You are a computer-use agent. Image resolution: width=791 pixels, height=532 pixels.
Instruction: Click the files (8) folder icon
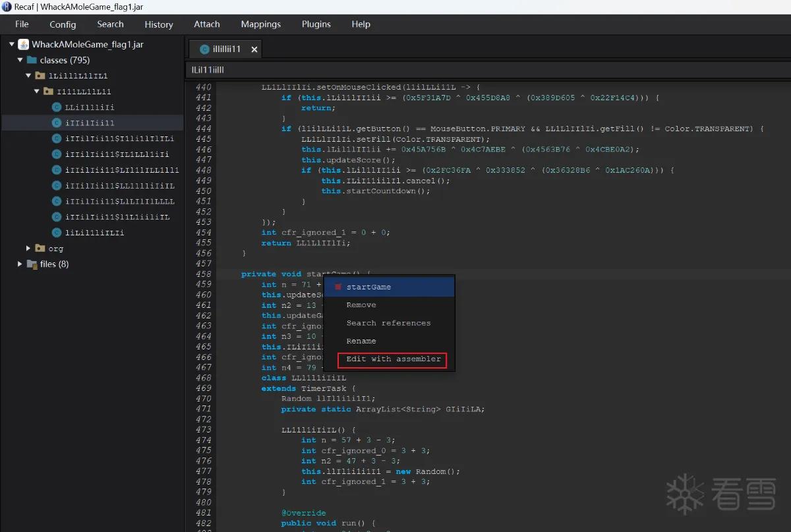(x=32, y=264)
